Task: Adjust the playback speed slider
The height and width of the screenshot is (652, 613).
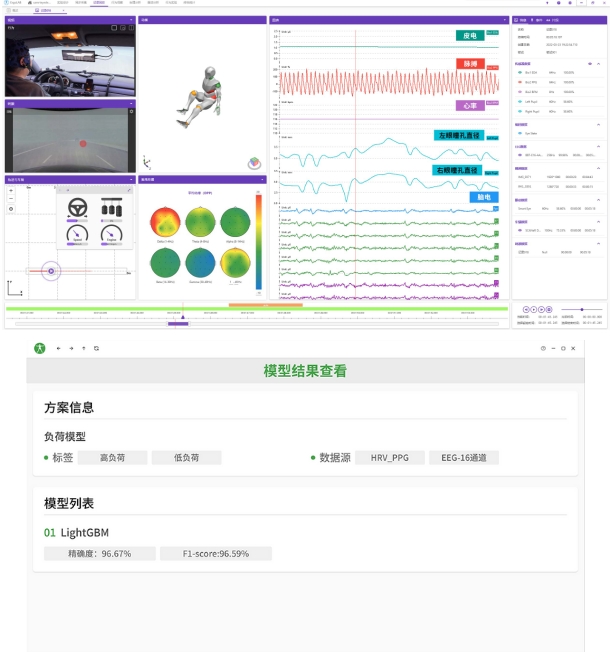Action: pyautogui.click(x=582, y=309)
